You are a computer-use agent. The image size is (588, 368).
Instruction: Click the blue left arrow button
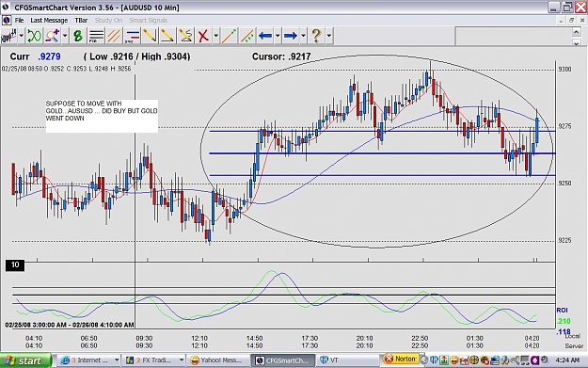(x=265, y=36)
